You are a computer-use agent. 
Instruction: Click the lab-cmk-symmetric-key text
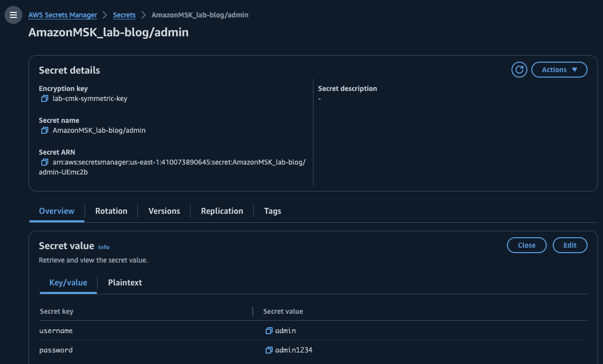point(90,98)
